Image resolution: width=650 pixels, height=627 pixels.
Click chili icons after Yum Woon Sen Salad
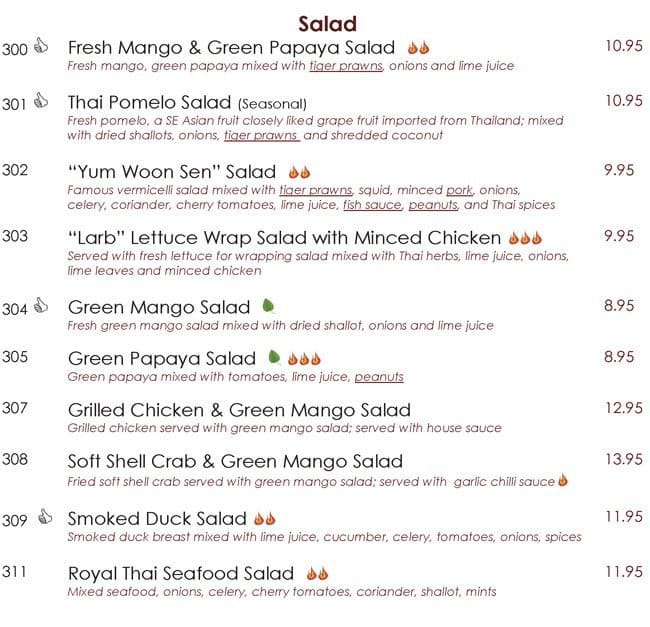(x=298, y=171)
